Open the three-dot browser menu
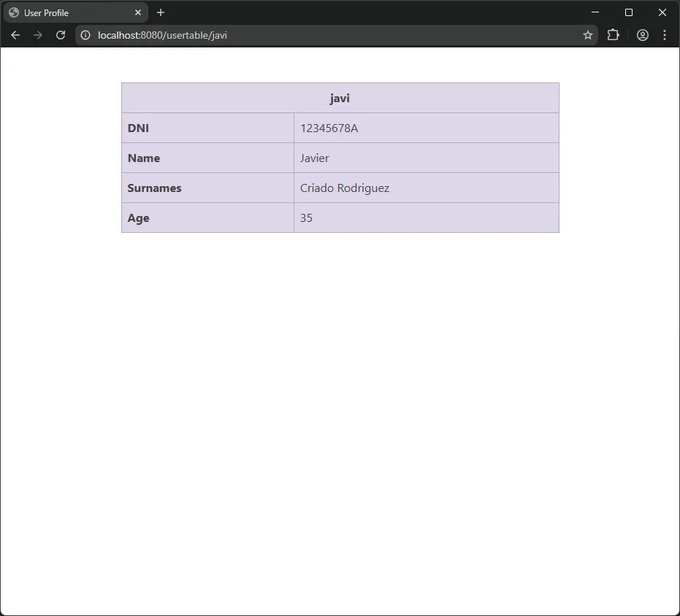This screenshot has width=680, height=616. (665, 34)
